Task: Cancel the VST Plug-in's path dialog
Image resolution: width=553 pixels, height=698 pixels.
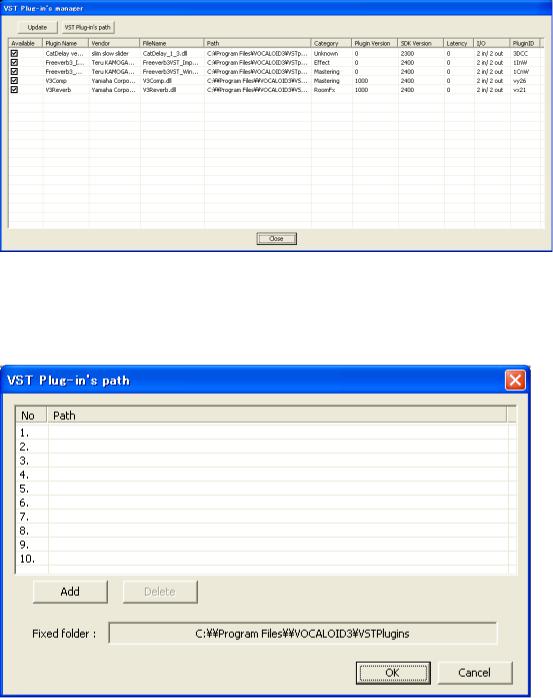Action: click(475, 673)
